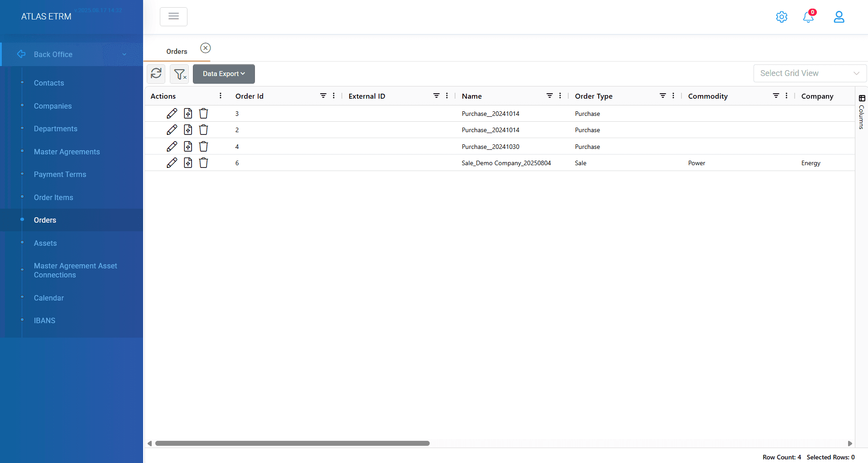Open the Actions column menu
The height and width of the screenshot is (463, 868).
pyautogui.click(x=221, y=95)
